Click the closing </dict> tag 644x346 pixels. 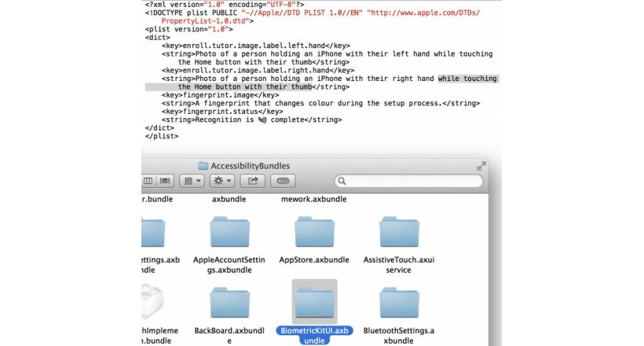(x=159, y=128)
